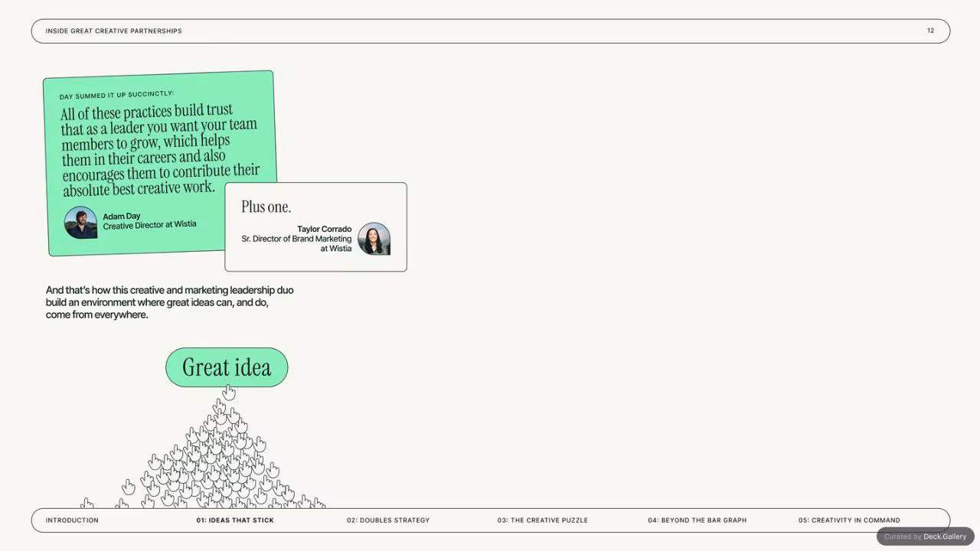Select the 01: Ideas That Stick tab
Viewport: 980px width, 551px height.
235,520
